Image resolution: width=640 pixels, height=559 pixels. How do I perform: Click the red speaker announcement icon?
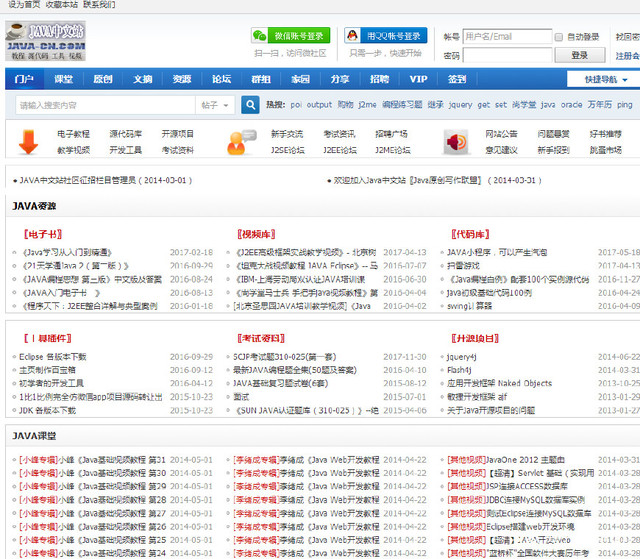tap(456, 142)
